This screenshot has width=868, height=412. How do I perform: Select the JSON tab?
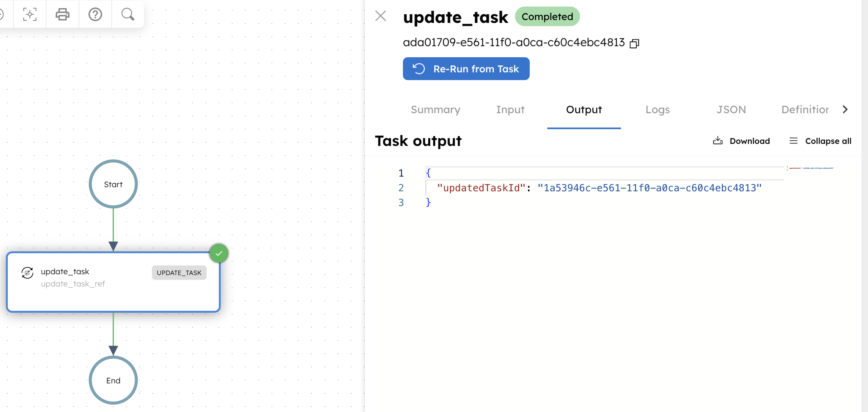[731, 110]
